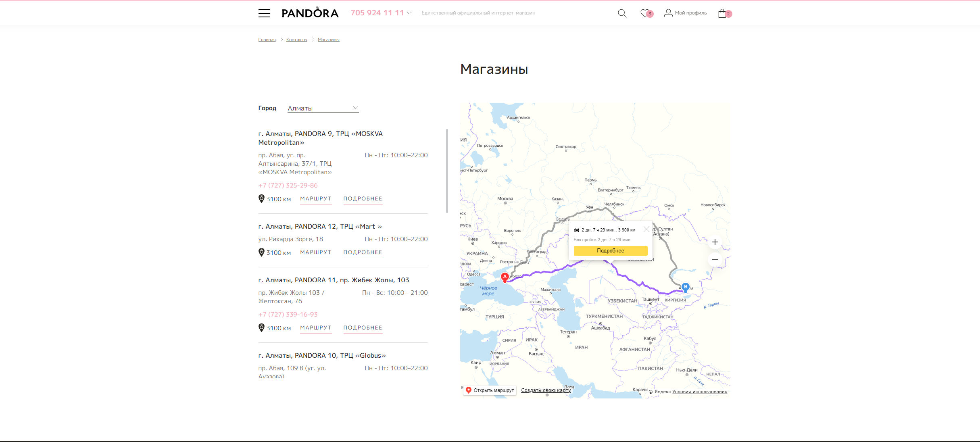Click yellow Подробнее button in route balloon
The width and height of the screenshot is (980, 442).
click(x=611, y=251)
